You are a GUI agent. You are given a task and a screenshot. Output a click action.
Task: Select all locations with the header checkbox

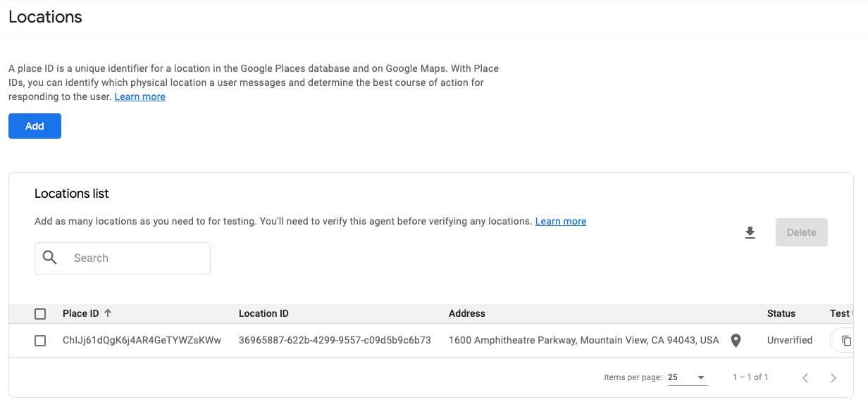pos(40,314)
